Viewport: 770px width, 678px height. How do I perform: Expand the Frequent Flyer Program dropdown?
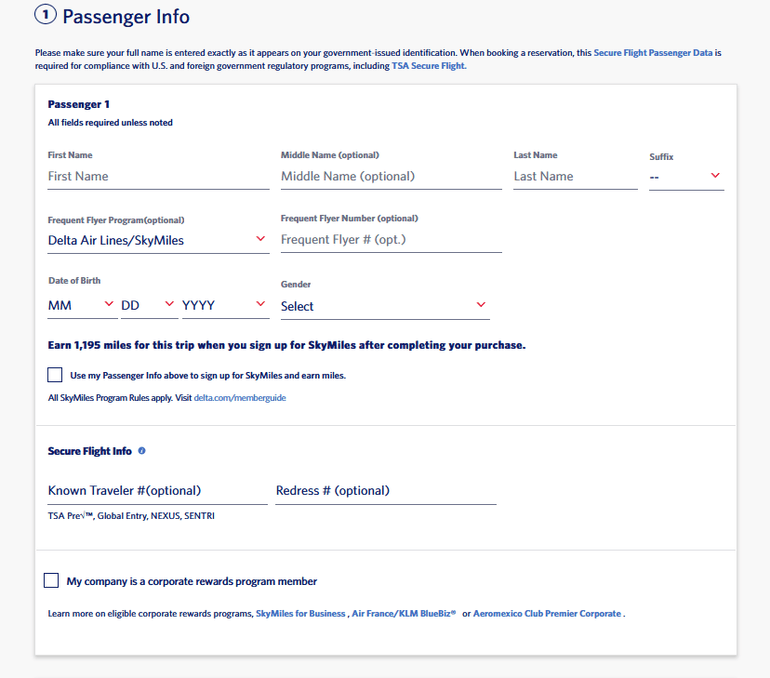(x=157, y=240)
